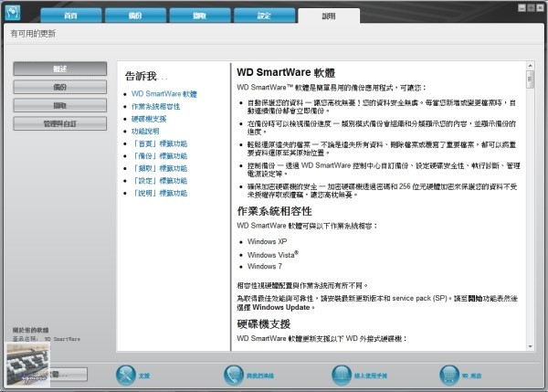The height and width of the screenshot is (392, 548).
Task: Click the Online User Manual book icon
Action: [x=342, y=376]
